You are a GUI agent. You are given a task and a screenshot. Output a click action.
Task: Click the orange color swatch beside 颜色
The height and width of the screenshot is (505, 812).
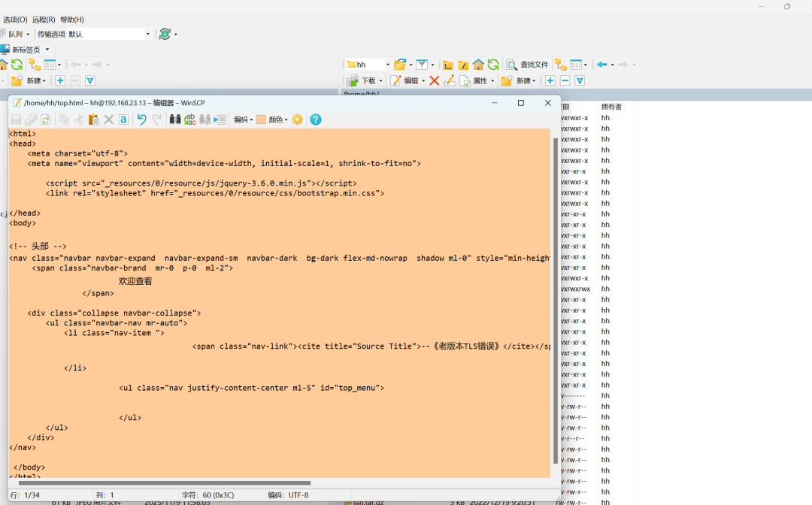[261, 119]
